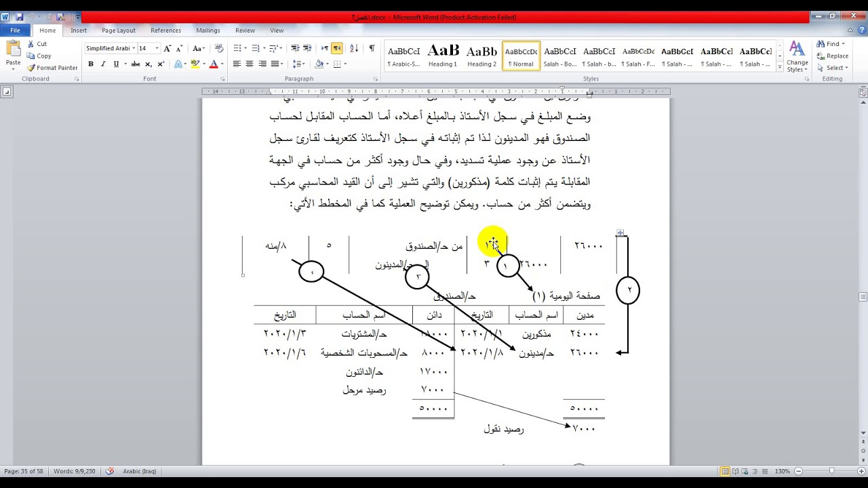Click the Cut command
This screenshot has height=488, width=868.
[x=37, y=43]
